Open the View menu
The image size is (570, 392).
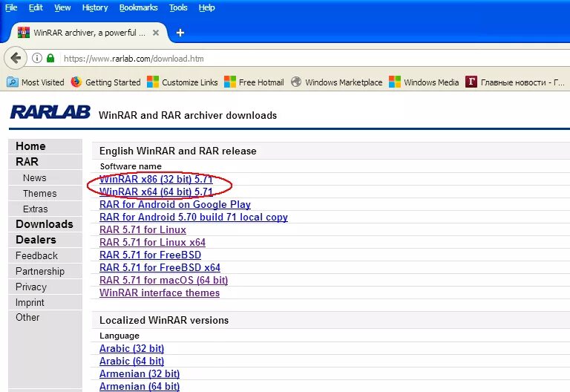(x=62, y=7)
